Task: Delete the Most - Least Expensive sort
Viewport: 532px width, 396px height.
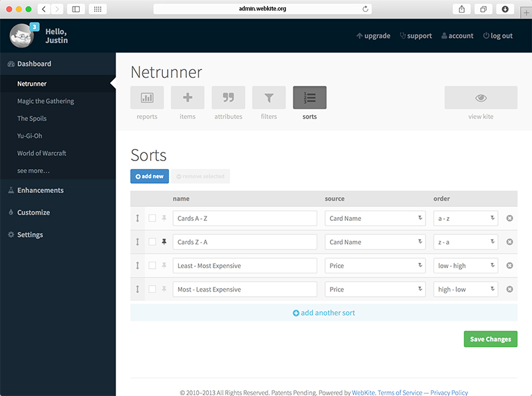Action: 509,290
